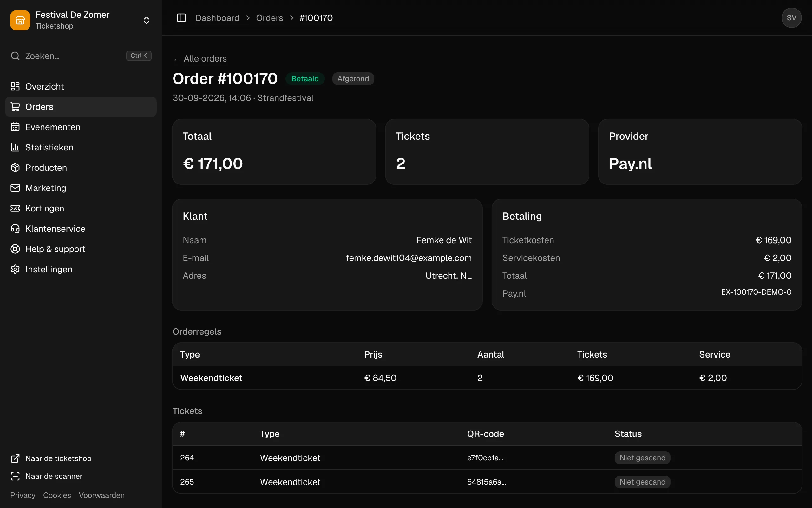
Task: Open the Cookies footer link
Action: click(57, 495)
